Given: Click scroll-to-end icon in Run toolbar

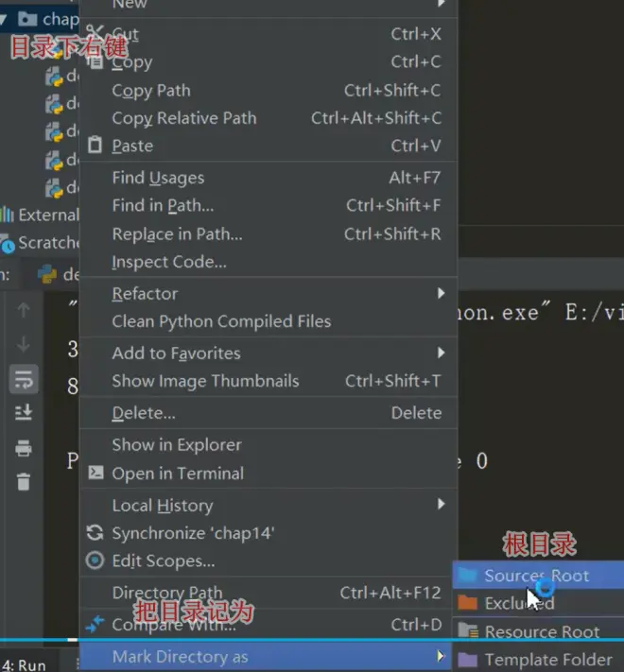Looking at the screenshot, I should [x=24, y=412].
